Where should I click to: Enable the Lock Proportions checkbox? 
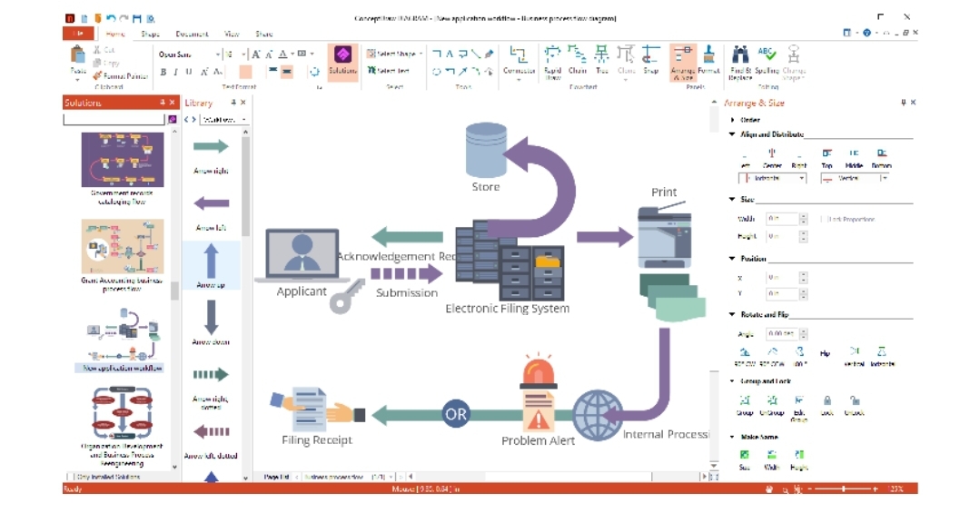coord(822,219)
